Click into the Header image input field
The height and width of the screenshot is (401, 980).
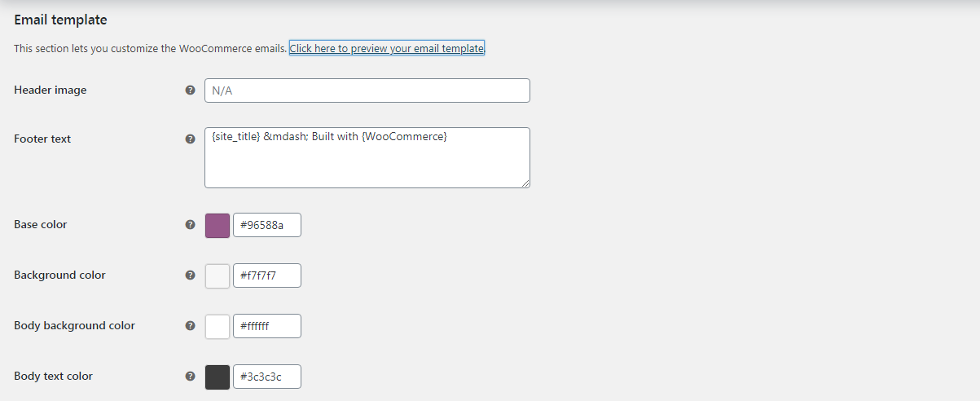pyautogui.click(x=367, y=90)
